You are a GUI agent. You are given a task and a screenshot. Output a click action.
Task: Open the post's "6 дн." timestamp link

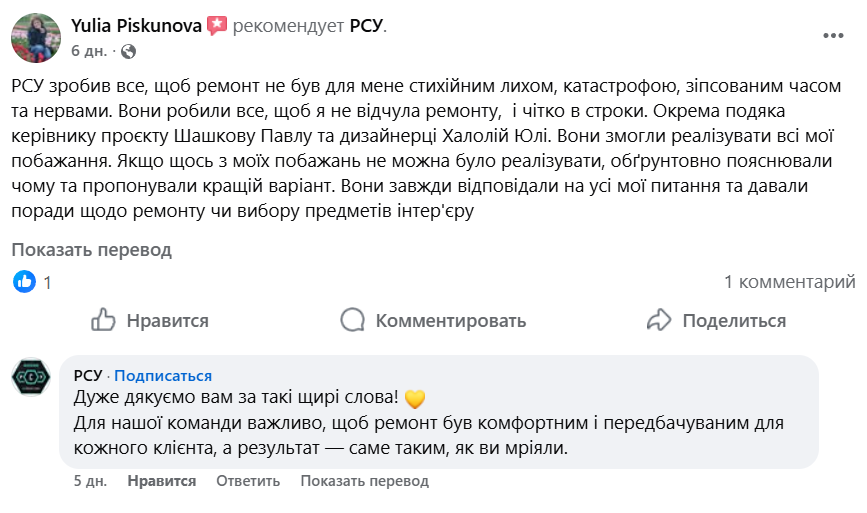[x=89, y=50]
